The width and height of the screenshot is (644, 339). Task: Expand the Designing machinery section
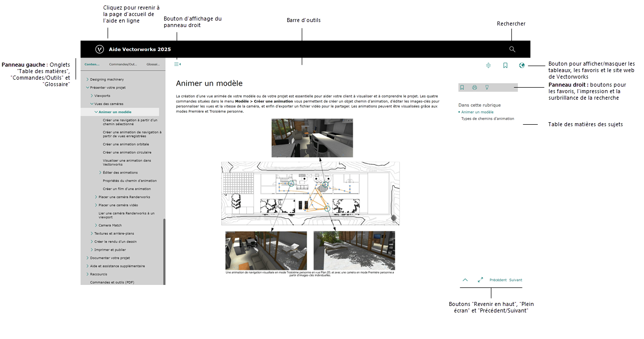point(87,80)
